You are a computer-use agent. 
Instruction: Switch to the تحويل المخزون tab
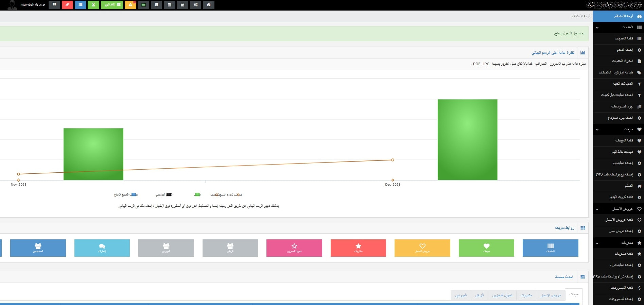click(502, 295)
